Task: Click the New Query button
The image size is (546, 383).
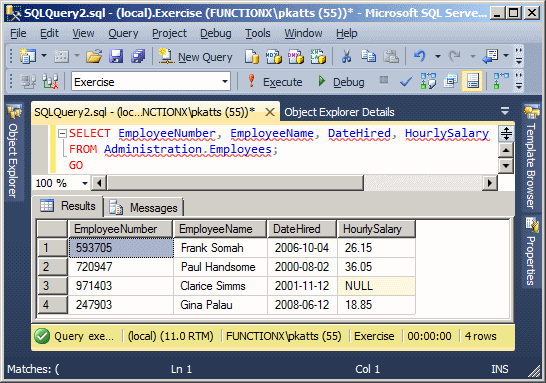Action: tap(196, 56)
